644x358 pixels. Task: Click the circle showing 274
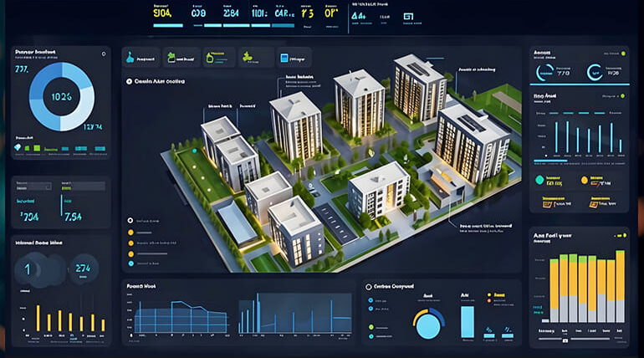[83, 268]
